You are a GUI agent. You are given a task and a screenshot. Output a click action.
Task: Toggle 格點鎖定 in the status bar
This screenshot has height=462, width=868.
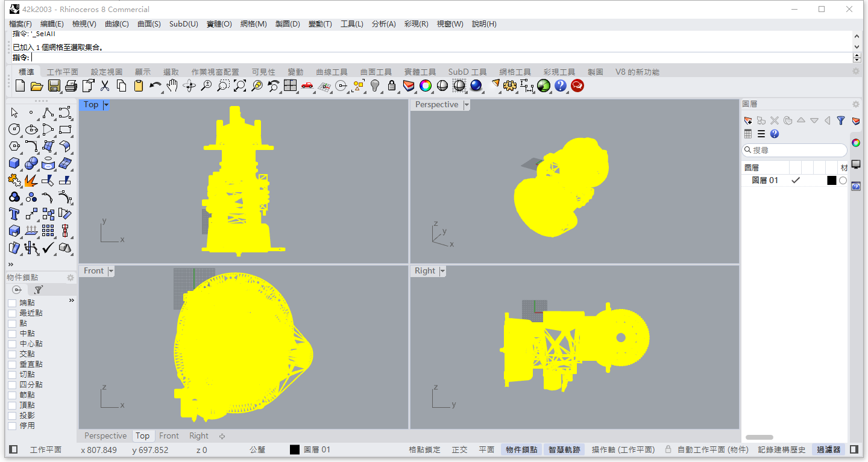point(424,449)
